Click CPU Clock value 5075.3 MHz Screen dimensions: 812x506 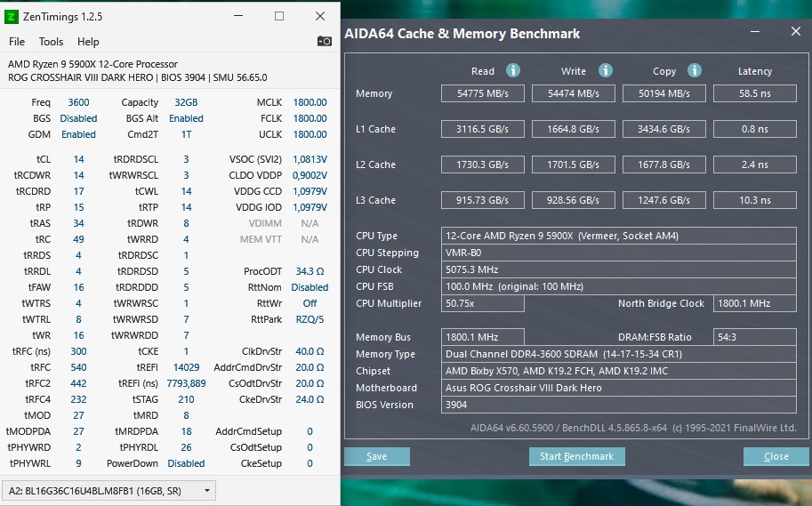(619, 269)
